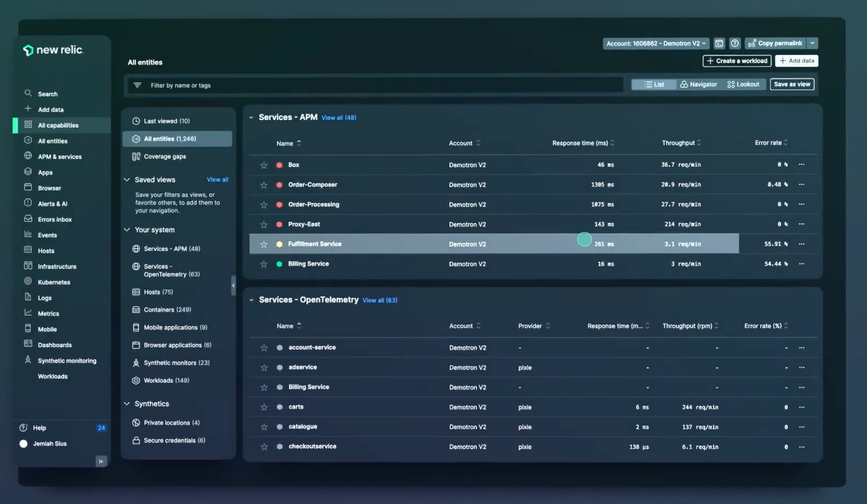Open the help question mark icon at top

coord(735,44)
